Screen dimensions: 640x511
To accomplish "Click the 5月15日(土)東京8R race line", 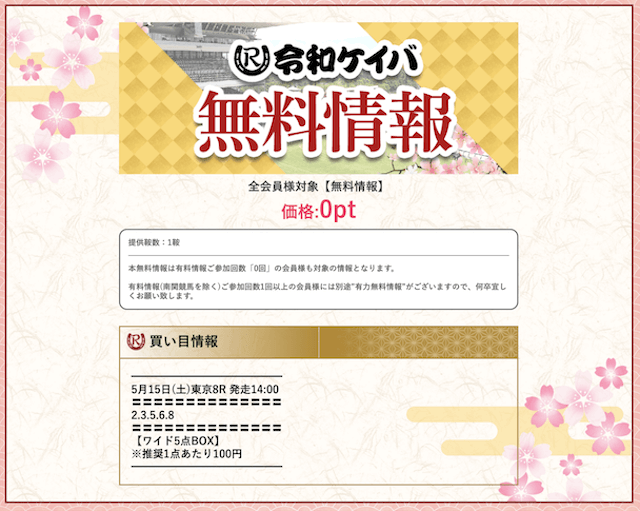I will [205, 389].
